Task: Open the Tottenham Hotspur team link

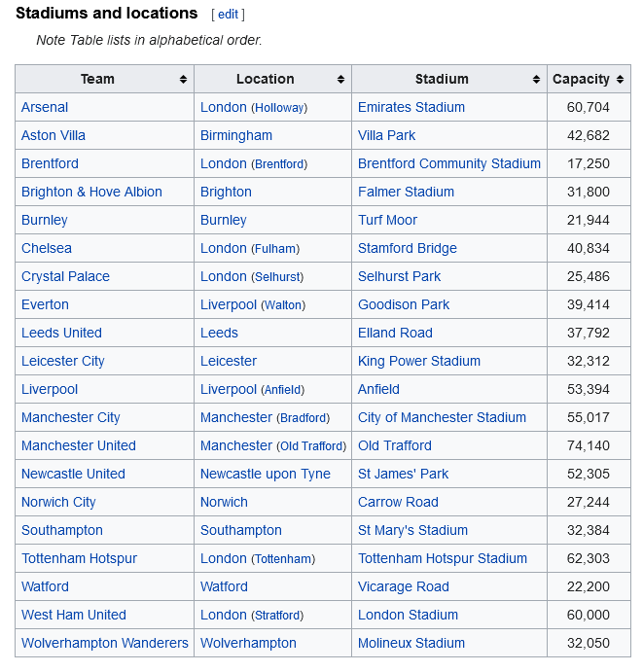Action: 80,558
